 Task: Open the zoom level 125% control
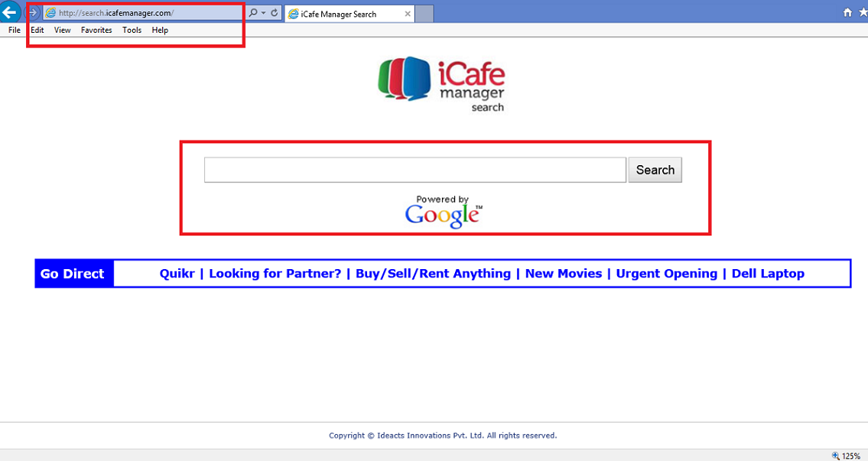pyautogui.click(x=847, y=456)
